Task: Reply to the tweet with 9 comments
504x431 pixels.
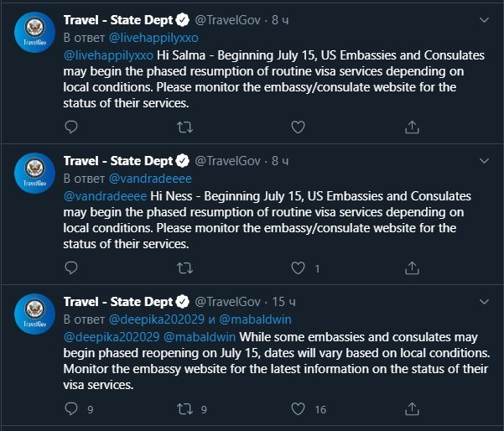Action: 71,409
